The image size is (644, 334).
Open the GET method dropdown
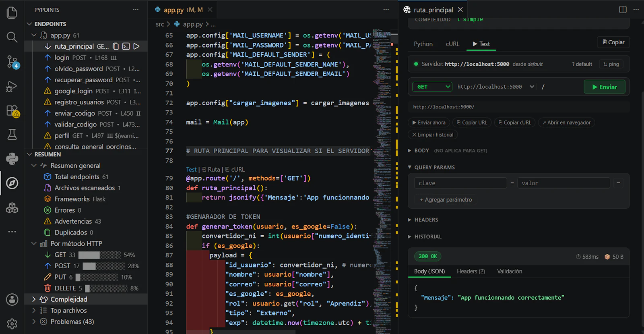432,87
